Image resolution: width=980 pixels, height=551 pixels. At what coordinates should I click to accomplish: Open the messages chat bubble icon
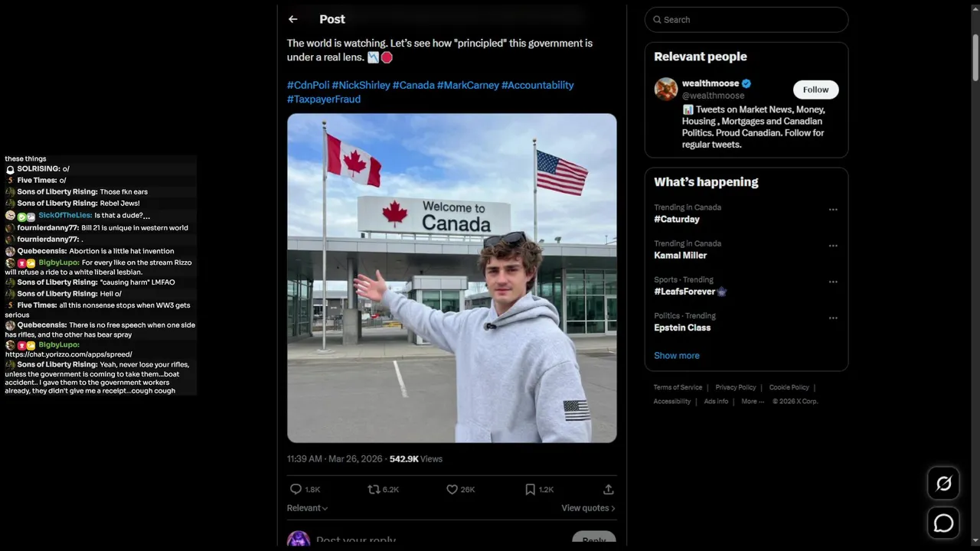click(x=943, y=523)
